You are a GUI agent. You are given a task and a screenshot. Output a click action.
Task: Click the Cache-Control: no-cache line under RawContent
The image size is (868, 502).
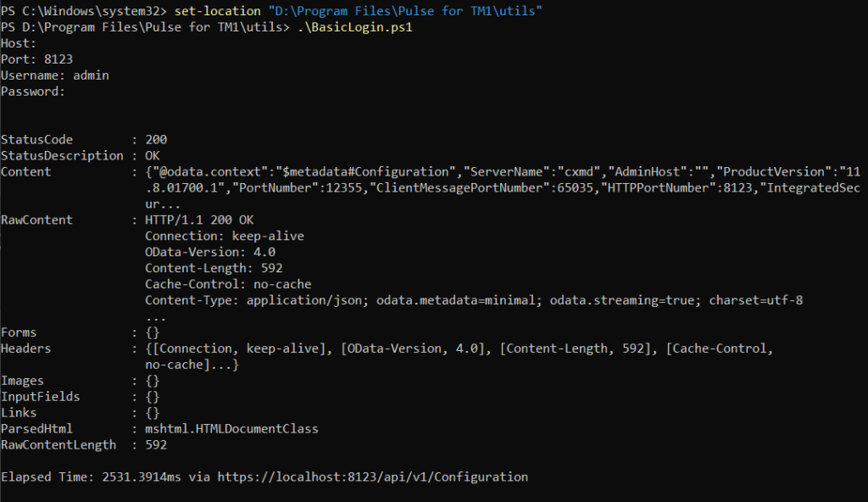[227, 284]
